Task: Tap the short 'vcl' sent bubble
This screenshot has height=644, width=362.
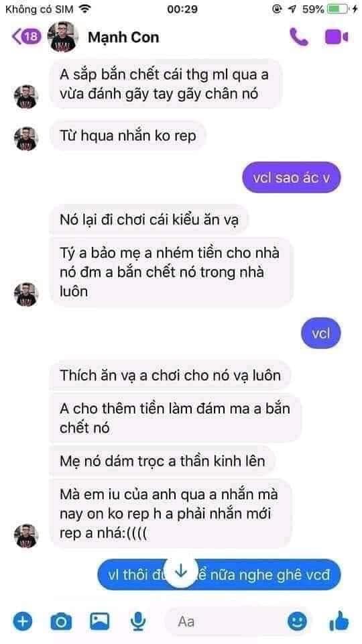Action: pos(320,333)
